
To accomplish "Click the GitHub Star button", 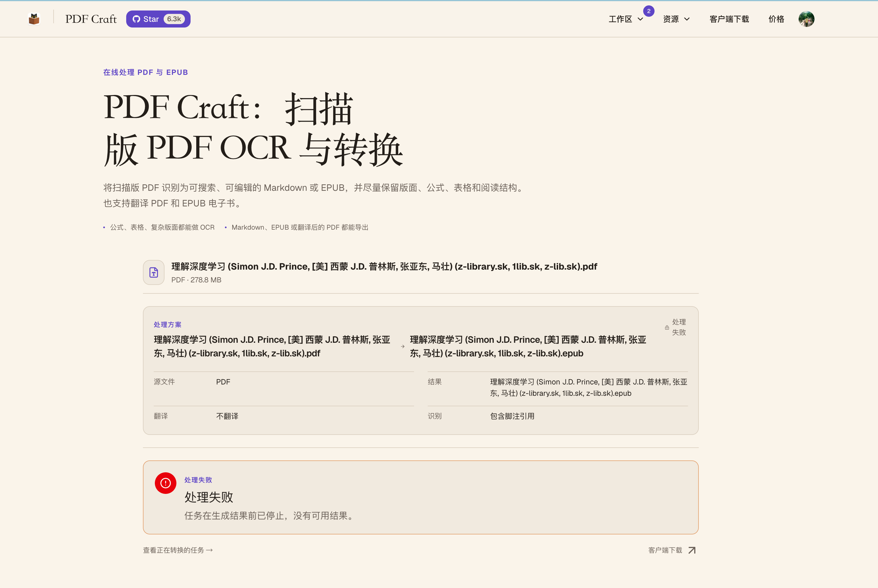I will coord(158,19).
